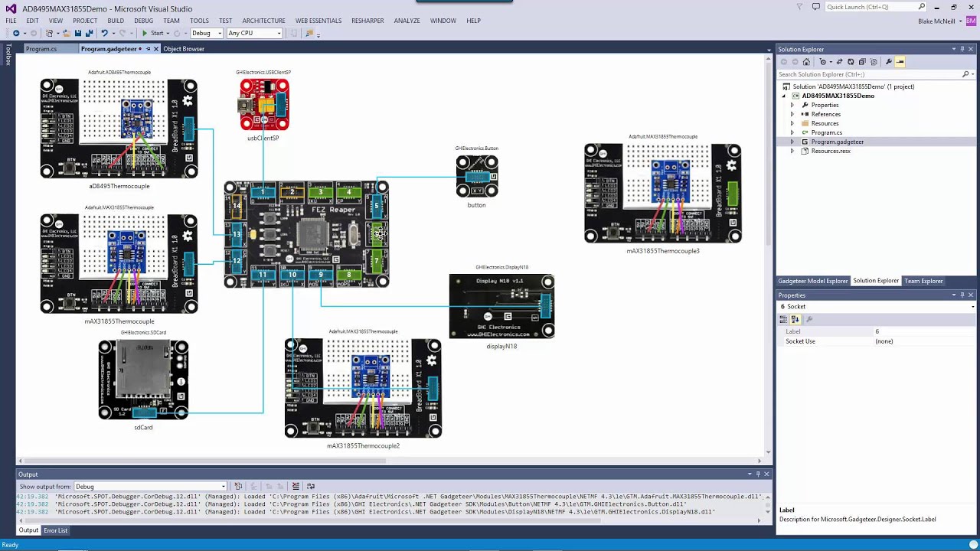Click the Alphabetical sort icon in Properties

795,319
